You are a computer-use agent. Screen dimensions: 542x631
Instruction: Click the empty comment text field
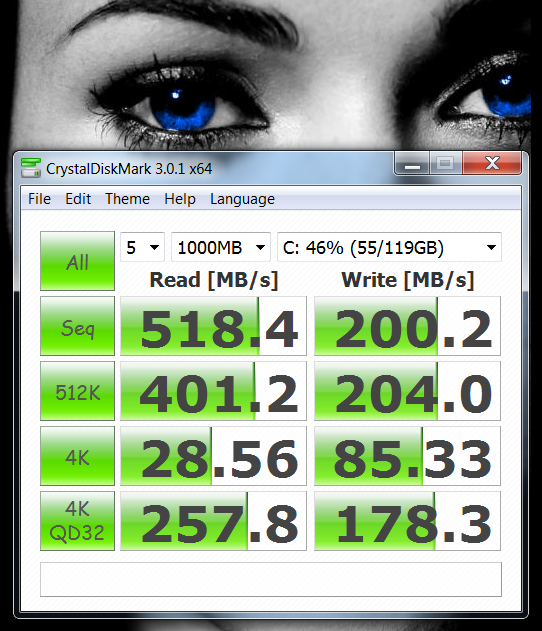(271, 579)
